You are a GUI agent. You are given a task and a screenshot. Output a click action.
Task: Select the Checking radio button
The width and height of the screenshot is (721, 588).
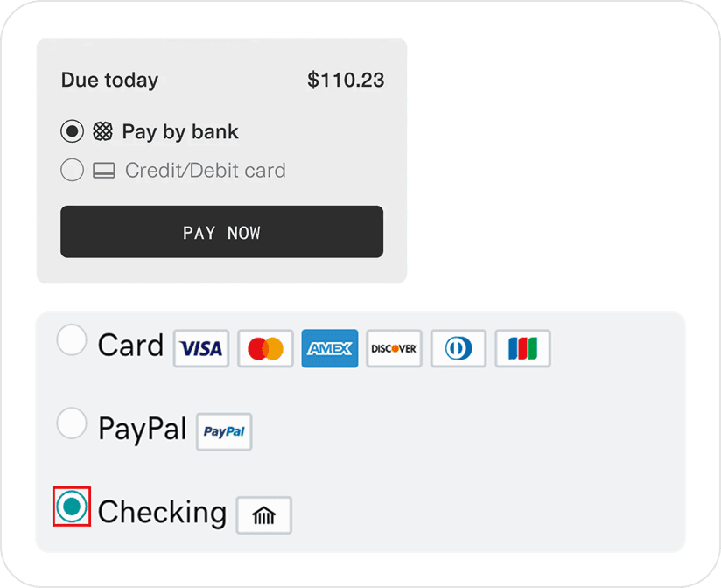click(72, 507)
